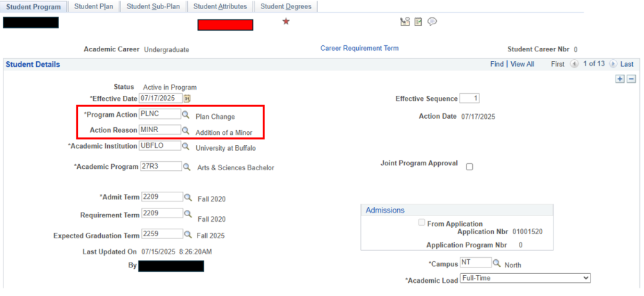The width and height of the screenshot is (644, 296).
Task: Look up Expected Graduation Term values
Action: pyautogui.click(x=188, y=234)
